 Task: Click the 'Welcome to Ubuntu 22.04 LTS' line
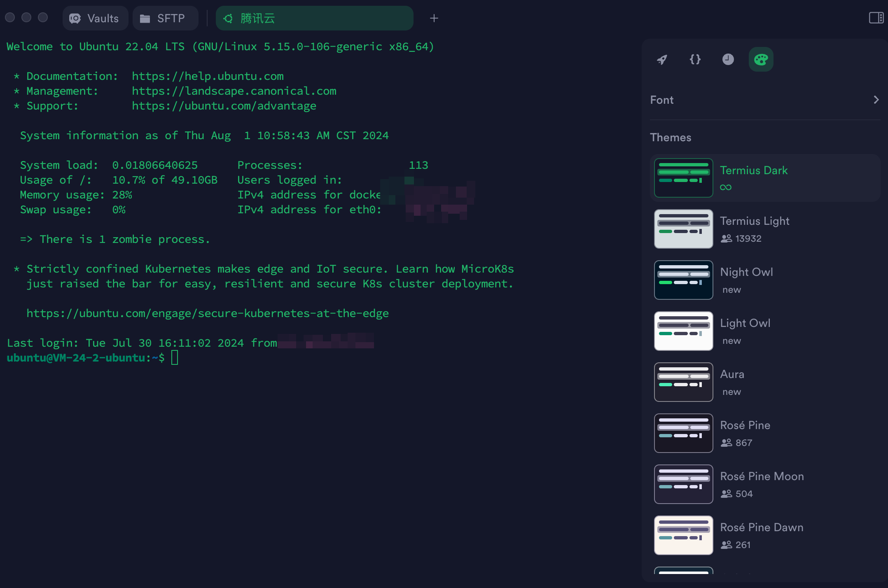220,47
